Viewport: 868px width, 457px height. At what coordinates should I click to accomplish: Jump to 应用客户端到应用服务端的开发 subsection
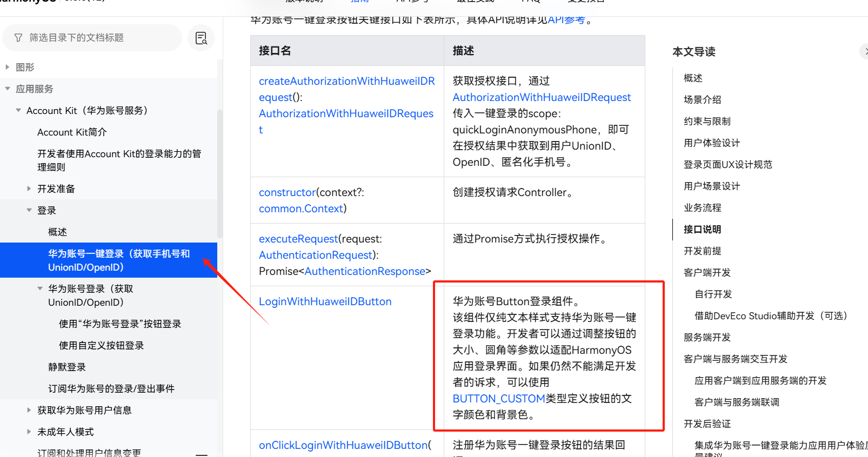[x=760, y=380]
